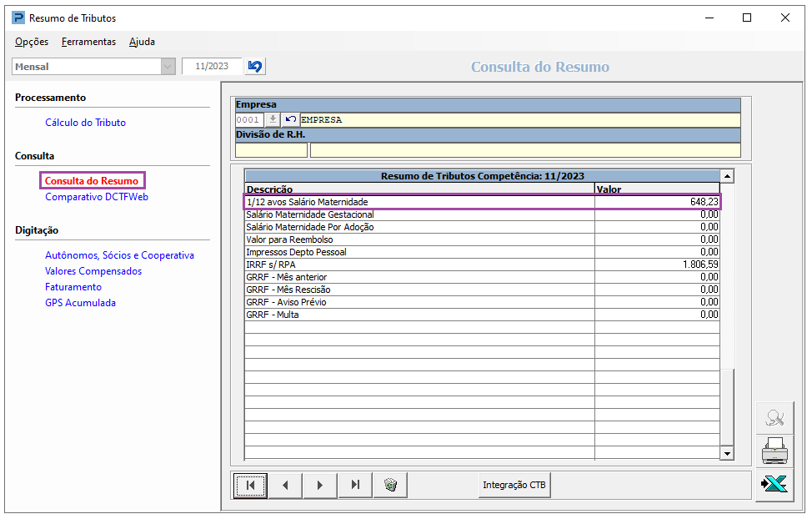This screenshot has height=519, width=812.
Task: Click the Resumo de Tributos app icon
Action: click(x=18, y=18)
